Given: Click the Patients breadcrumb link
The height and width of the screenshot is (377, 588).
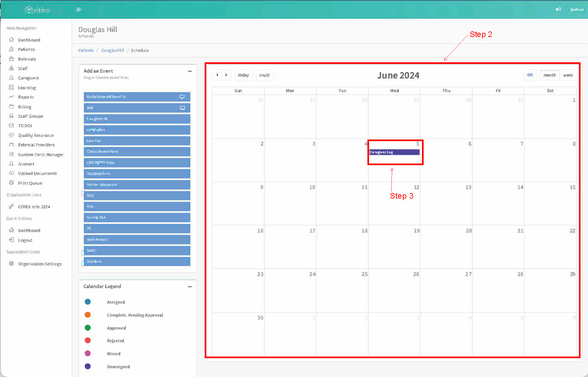Looking at the screenshot, I should (x=86, y=50).
